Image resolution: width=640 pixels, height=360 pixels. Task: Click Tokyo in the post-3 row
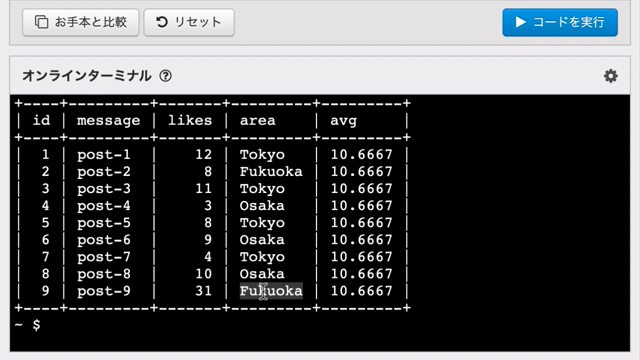coord(262,189)
